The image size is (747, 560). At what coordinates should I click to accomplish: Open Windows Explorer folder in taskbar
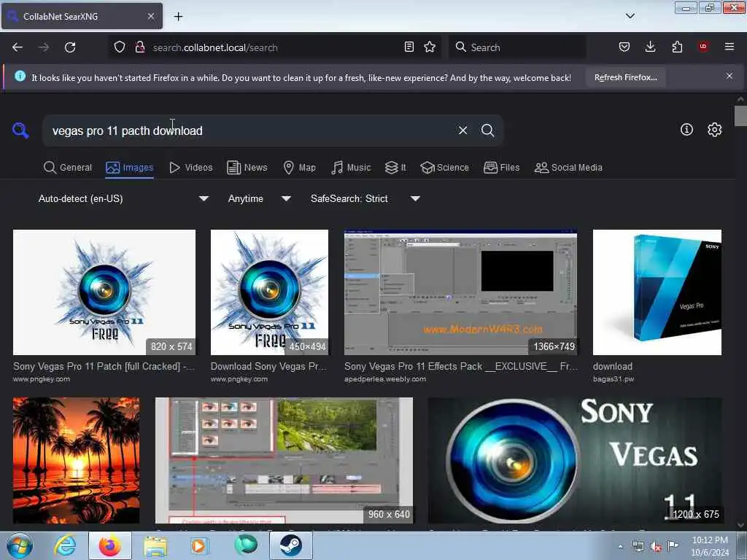tap(155, 545)
